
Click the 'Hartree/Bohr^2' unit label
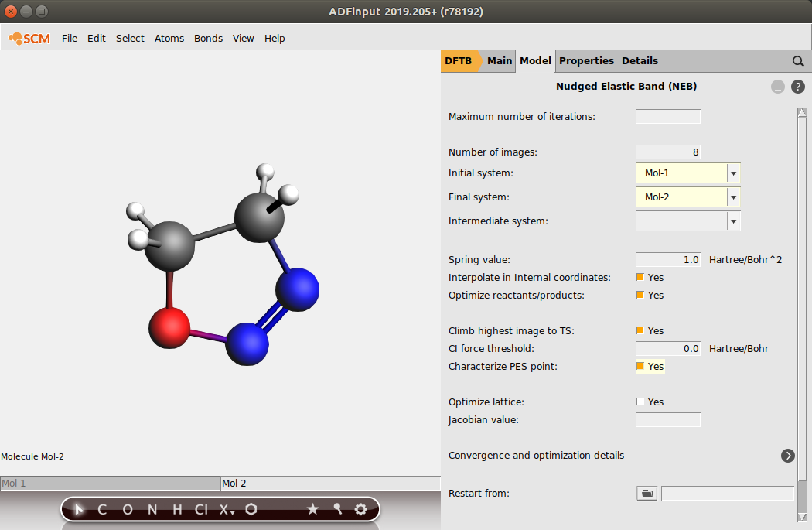tap(745, 259)
